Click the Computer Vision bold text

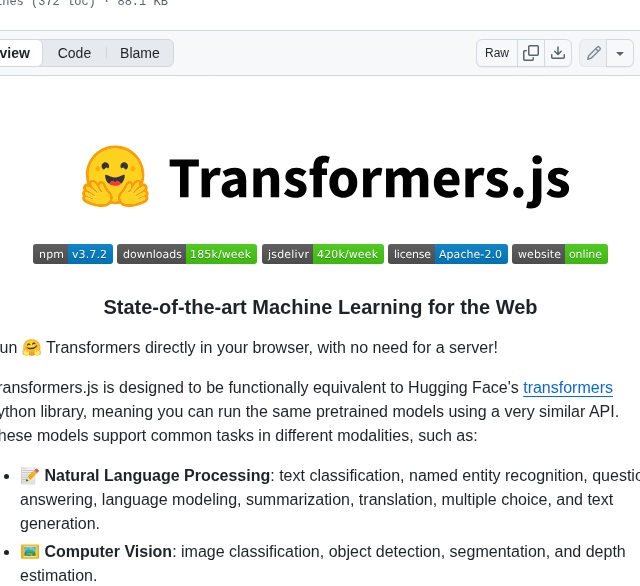pos(108,551)
